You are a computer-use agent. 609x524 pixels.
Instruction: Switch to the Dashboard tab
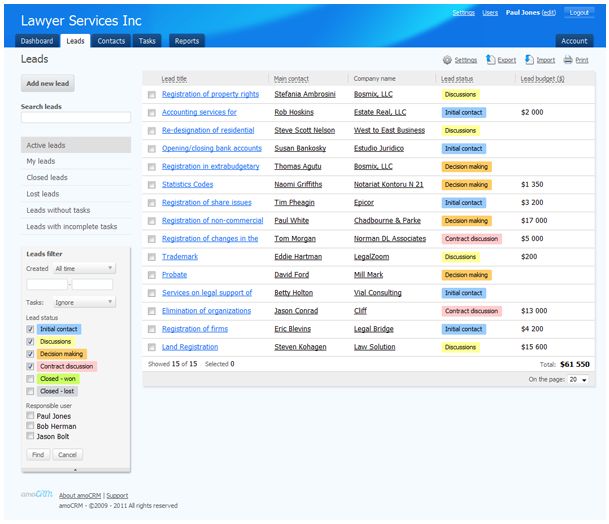(x=37, y=41)
